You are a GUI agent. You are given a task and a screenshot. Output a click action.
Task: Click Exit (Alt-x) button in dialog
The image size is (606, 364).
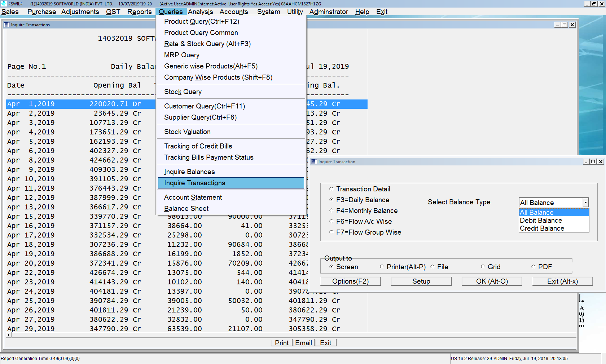[563, 281]
